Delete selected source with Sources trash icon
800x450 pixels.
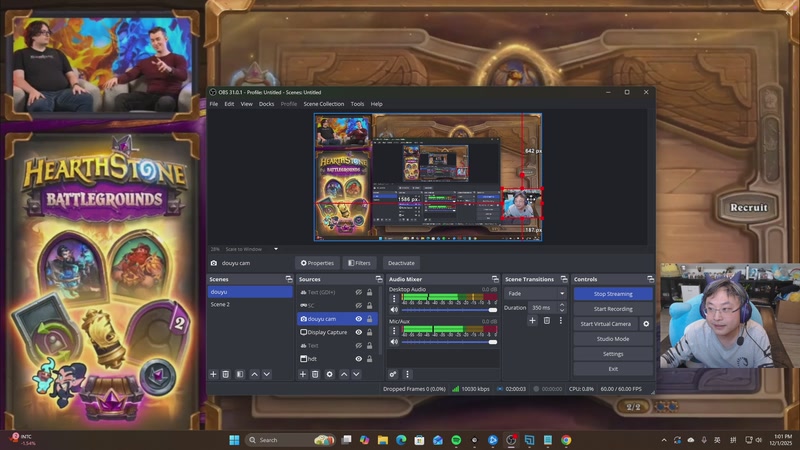click(315, 374)
